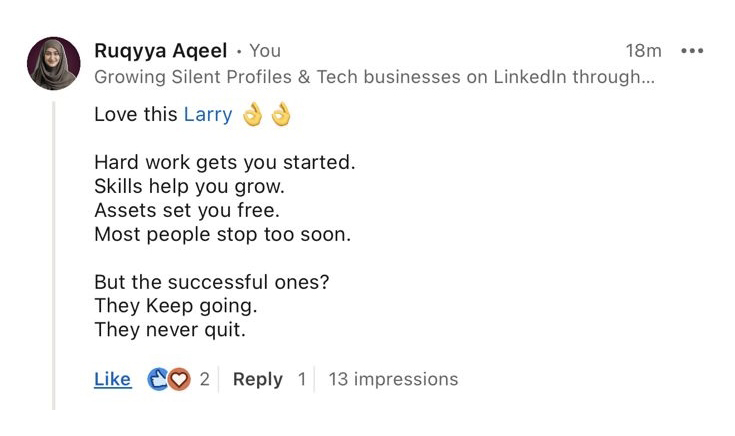Image resolution: width=735 pixels, height=436 pixels.
Task: Open the three-dot comment options menu
Action: click(692, 50)
